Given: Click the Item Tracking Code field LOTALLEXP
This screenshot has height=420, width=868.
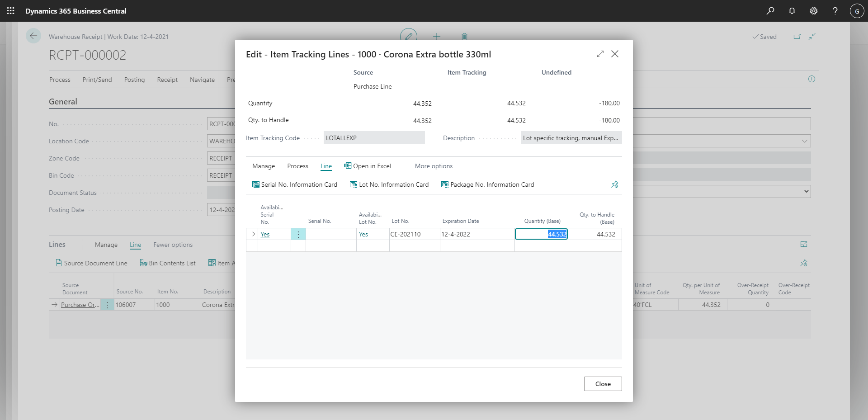Looking at the screenshot, I should (x=374, y=138).
